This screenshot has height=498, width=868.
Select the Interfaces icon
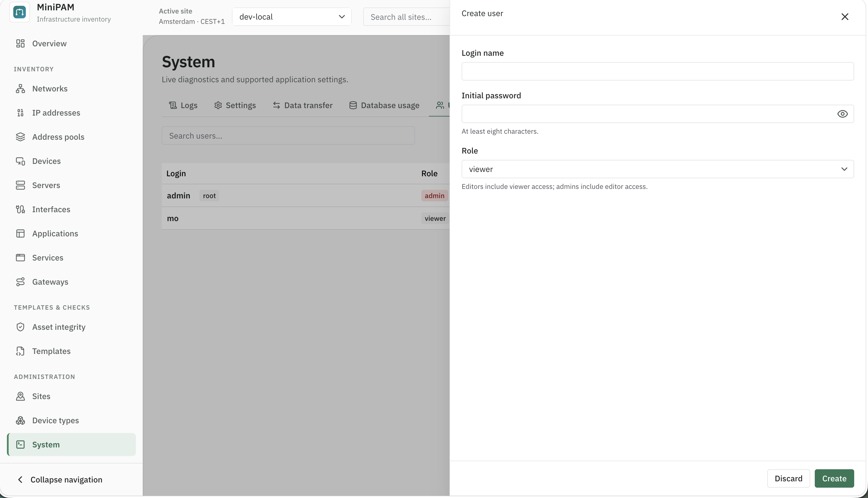pos(20,209)
